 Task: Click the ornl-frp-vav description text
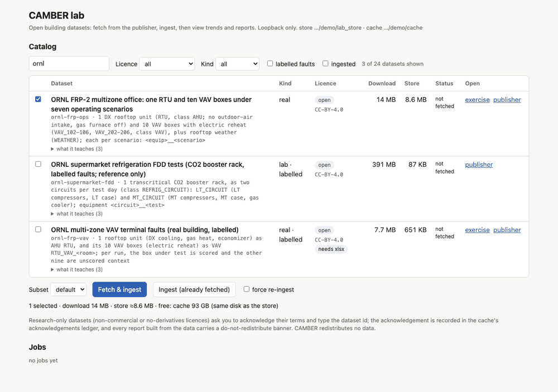[156, 249]
